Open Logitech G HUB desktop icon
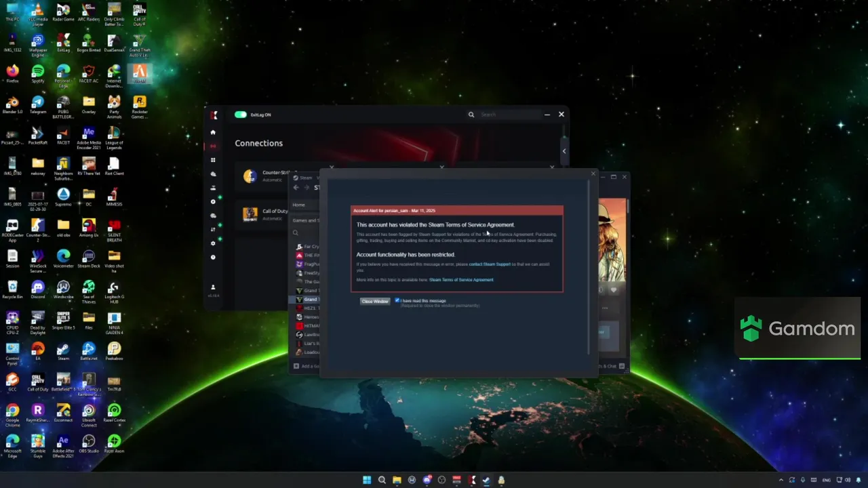 click(114, 291)
